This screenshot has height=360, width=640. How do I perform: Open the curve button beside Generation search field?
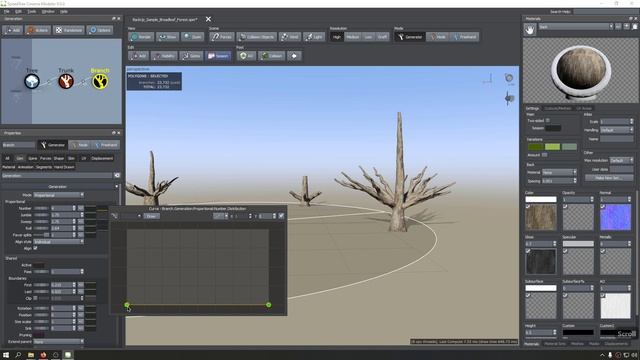[117, 176]
